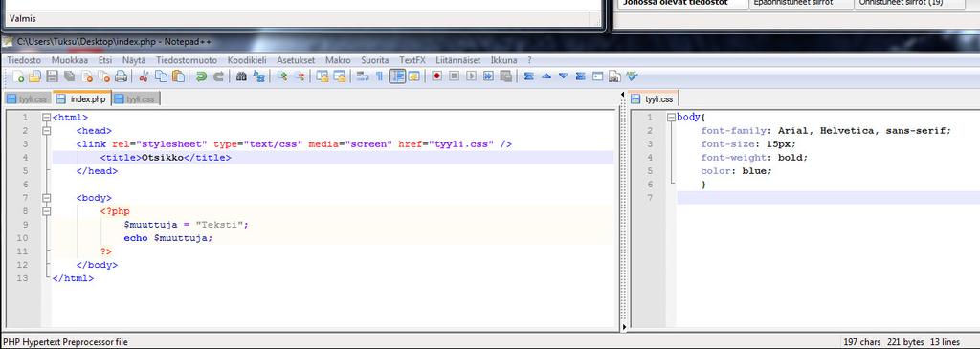Click the Paste clipboard icon

pos(178,76)
